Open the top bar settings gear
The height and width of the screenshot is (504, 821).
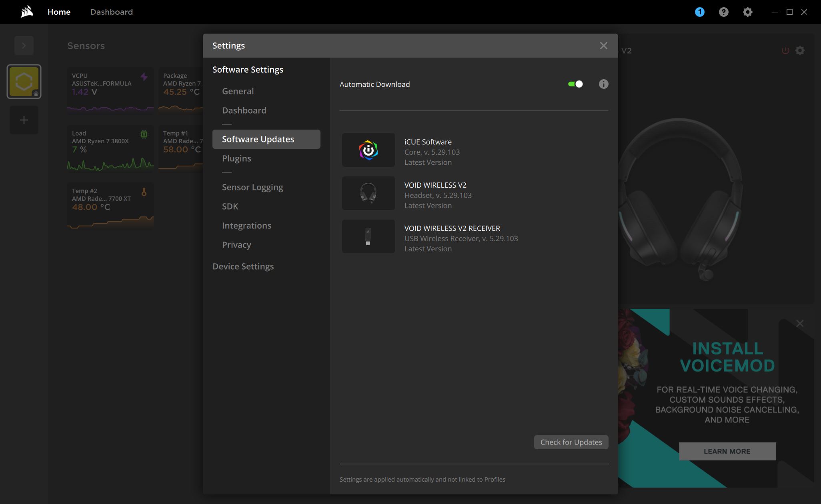tap(747, 12)
